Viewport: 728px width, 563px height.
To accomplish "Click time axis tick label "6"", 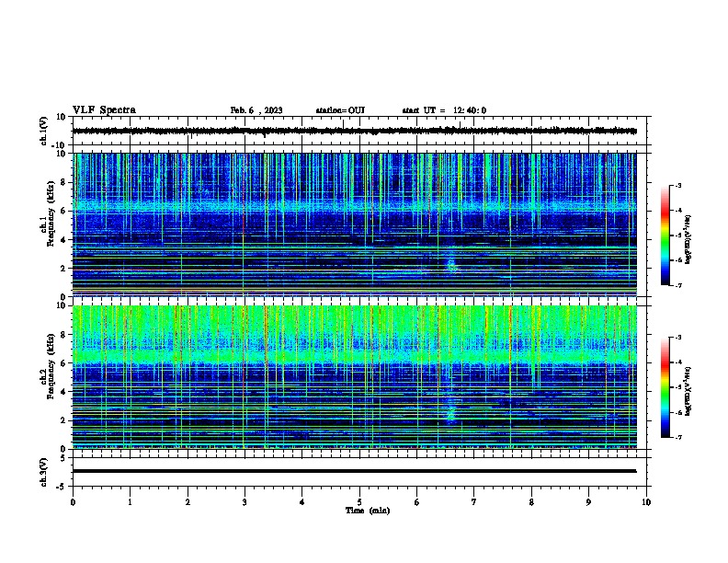I will 417,502.
